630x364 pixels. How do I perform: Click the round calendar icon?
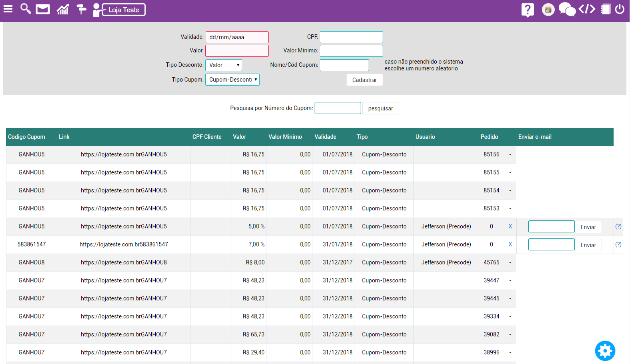pyautogui.click(x=548, y=10)
